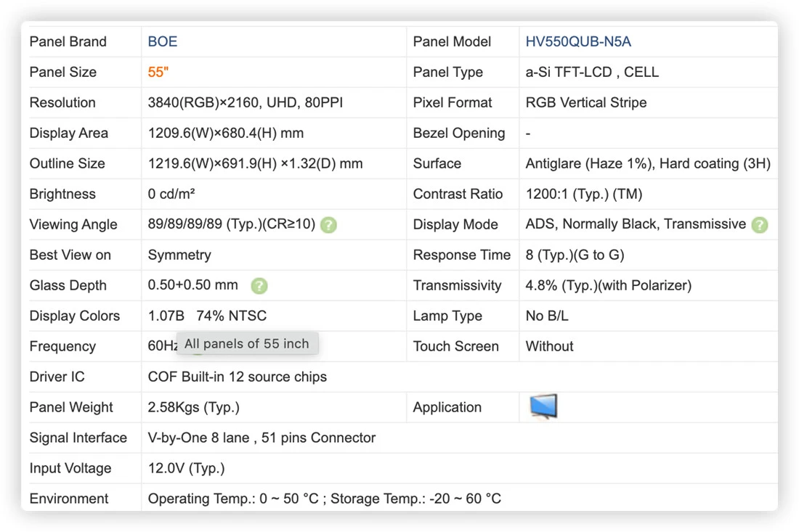The height and width of the screenshot is (532, 799).
Task: Click the help icon beside Display Mode
Action: (x=760, y=224)
